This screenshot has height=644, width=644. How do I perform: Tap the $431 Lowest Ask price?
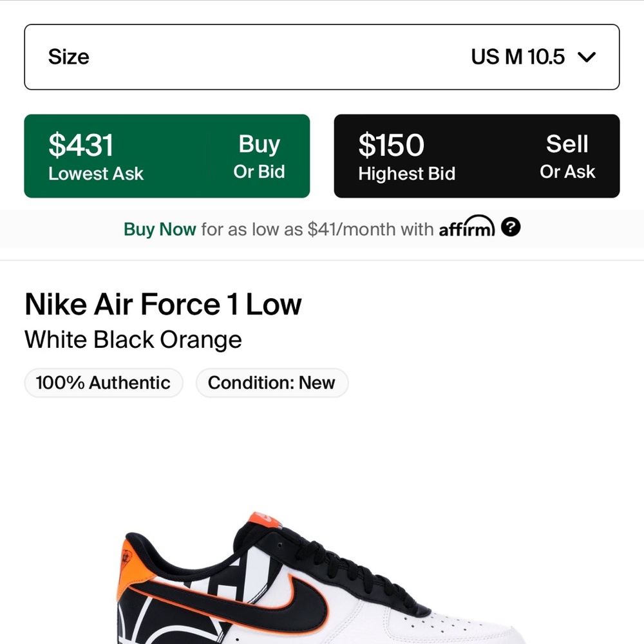pyautogui.click(x=80, y=145)
